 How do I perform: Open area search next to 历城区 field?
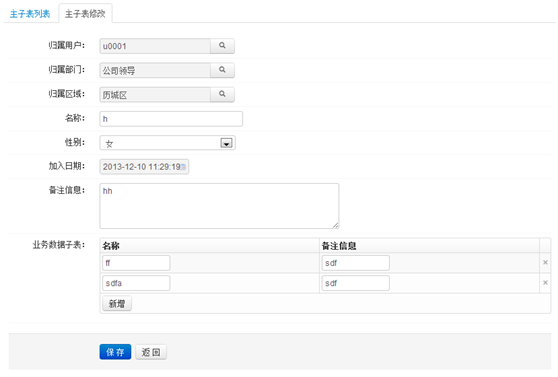coord(222,94)
